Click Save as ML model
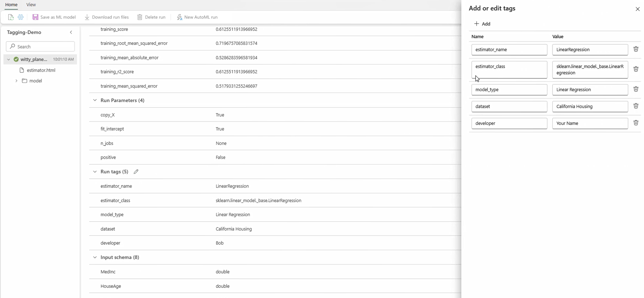Screen dimensions: 644x298 pyautogui.click(x=54, y=17)
